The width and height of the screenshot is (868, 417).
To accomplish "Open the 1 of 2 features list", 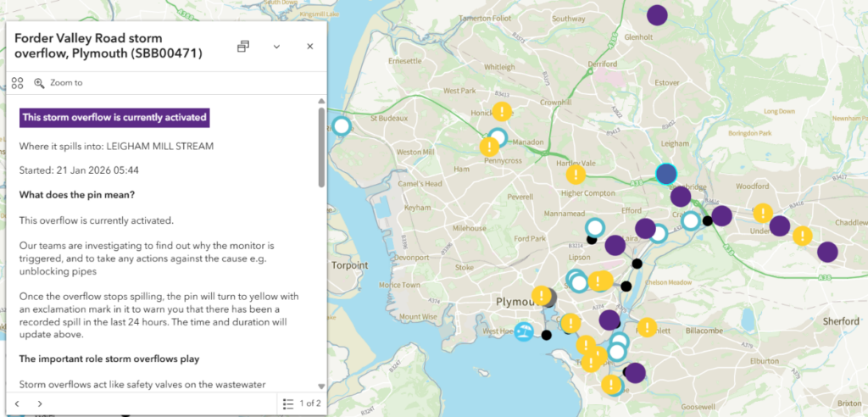I will pos(302,403).
